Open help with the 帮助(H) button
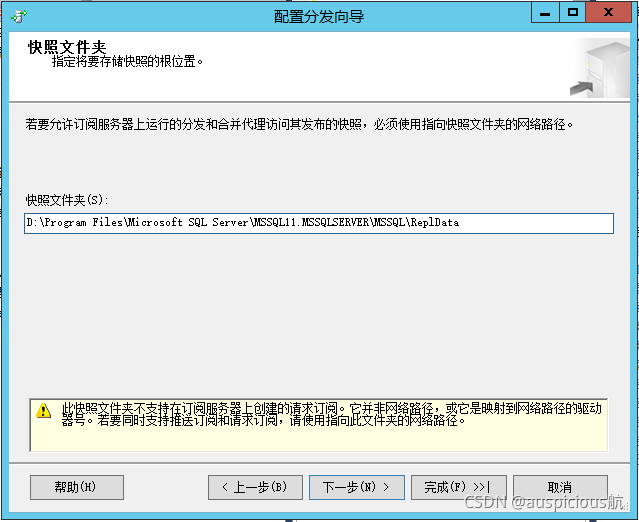 [77, 487]
